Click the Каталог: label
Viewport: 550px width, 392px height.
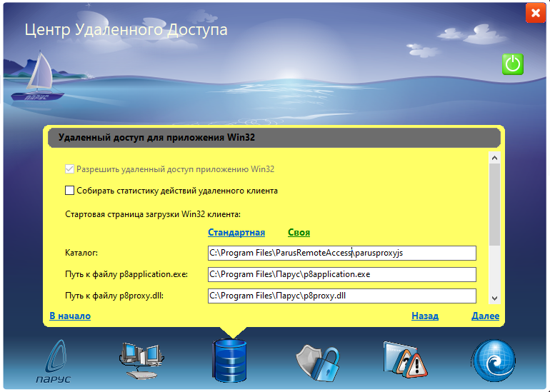pyautogui.click(x=81, y=253)
